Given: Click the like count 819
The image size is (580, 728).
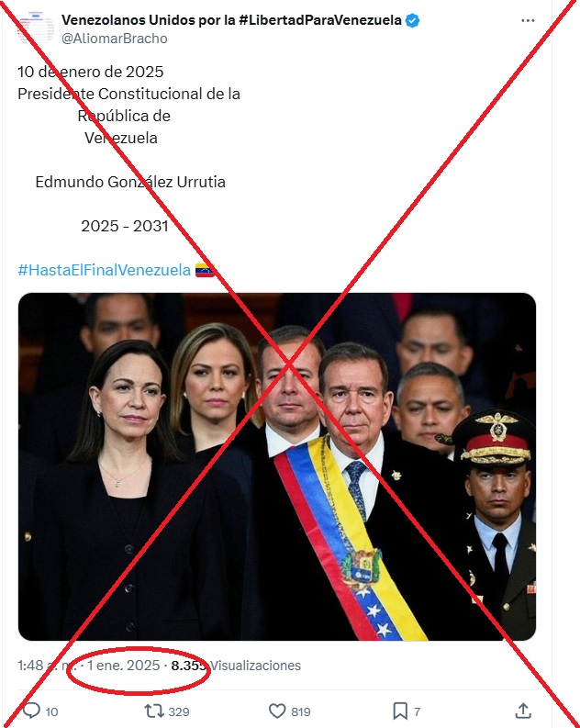Looking at the screenshot, I should click(x=301, y=711).
